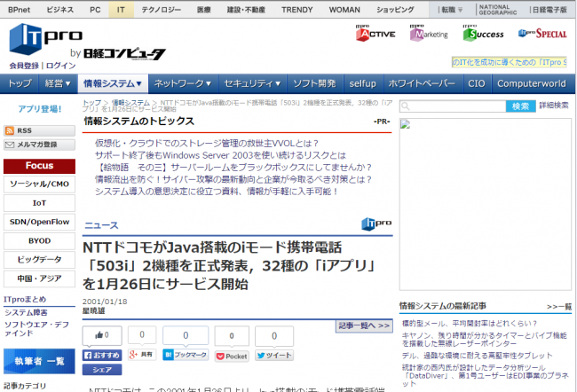Open テクノロジー in the top bar
The height and width of the screenshot is (392, 577).
[x=162, y=10]
